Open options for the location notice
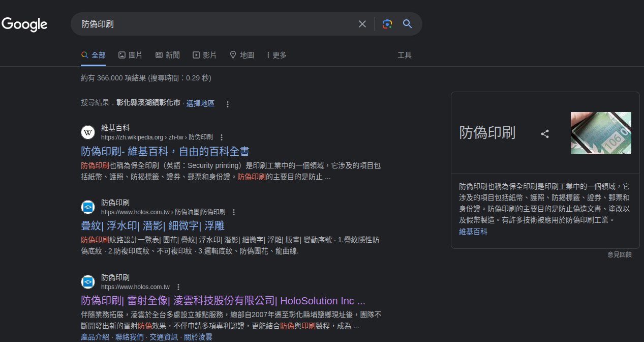The width and height of the screenshot is (644, 342). [x=228, y=104]
